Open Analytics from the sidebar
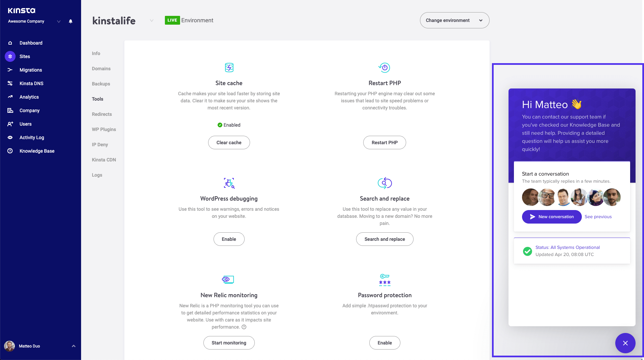This screenshot has width=644, height=360. point(29,97)
